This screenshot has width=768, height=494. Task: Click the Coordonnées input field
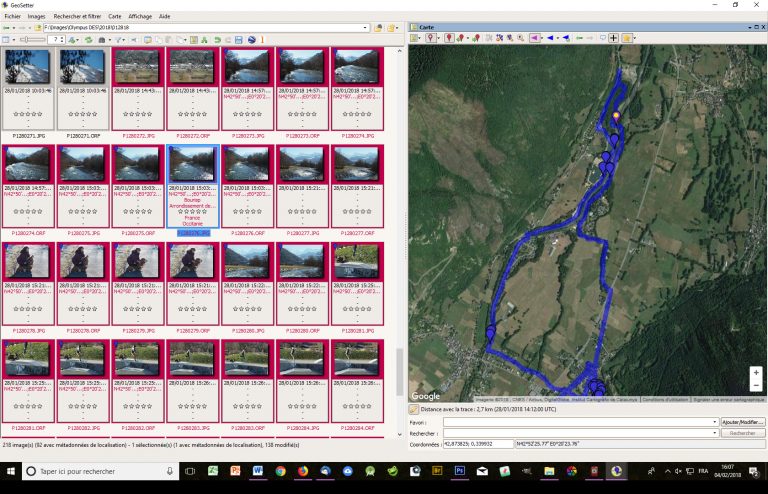pyautogui.click(x=477, y=444)
